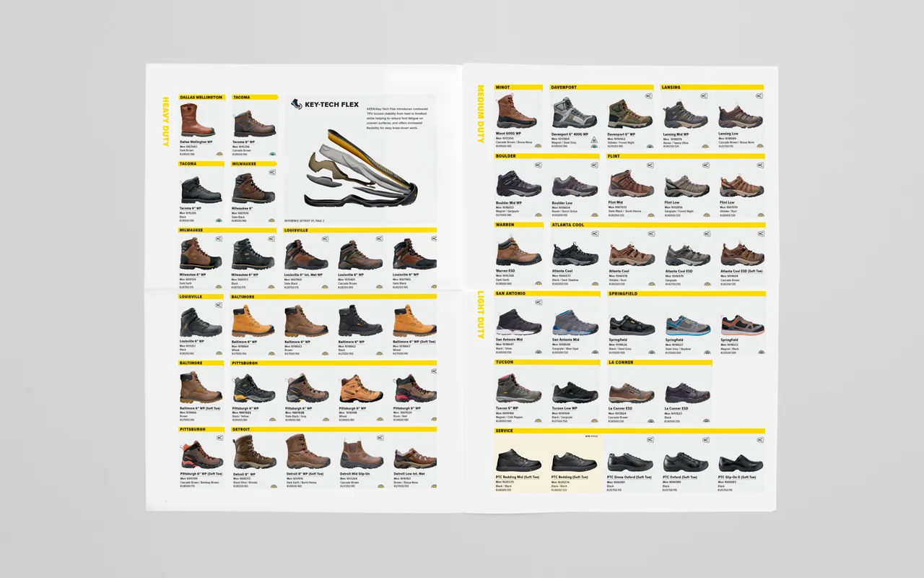The image size is (924, 578).
Task: Click the "SAN ANTONIO" yellow header
Action: click(x=547, y=294)
